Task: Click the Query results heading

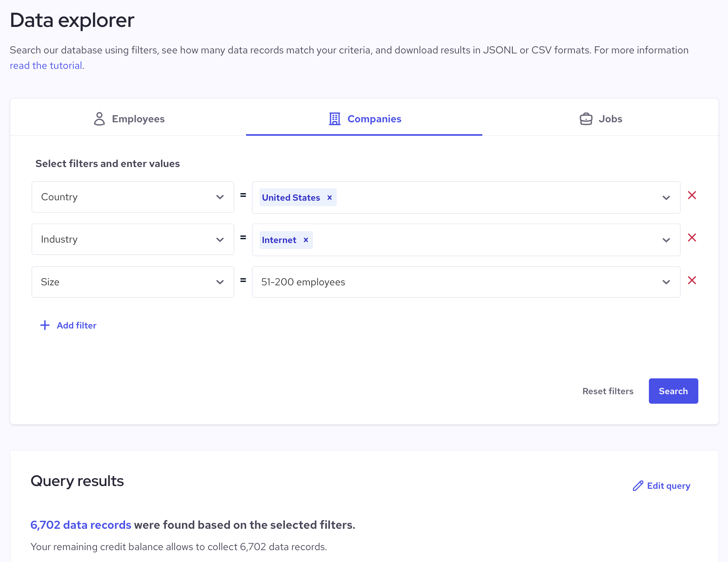Action: point(77,481)
